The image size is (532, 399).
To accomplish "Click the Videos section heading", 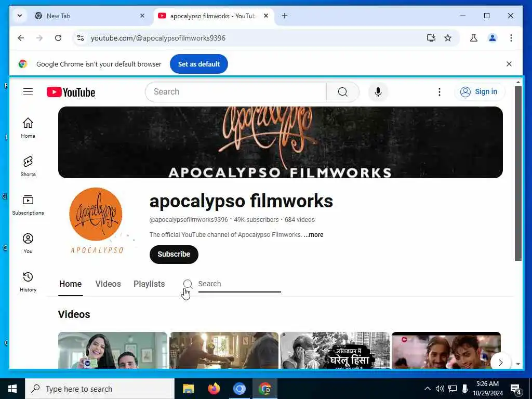I will (x=74, y=314).
